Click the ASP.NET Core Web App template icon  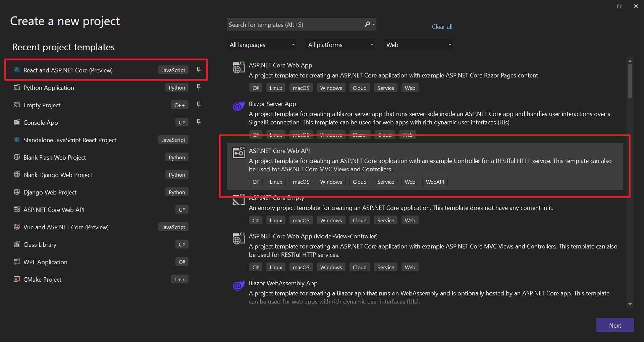point(238,67)
